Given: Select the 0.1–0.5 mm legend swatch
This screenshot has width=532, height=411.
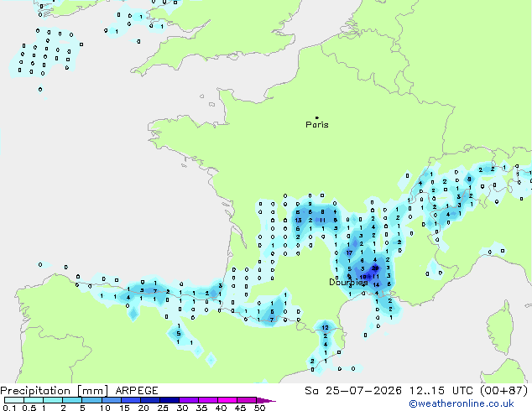Looking at the screenshot, I should tap(14, 400).
